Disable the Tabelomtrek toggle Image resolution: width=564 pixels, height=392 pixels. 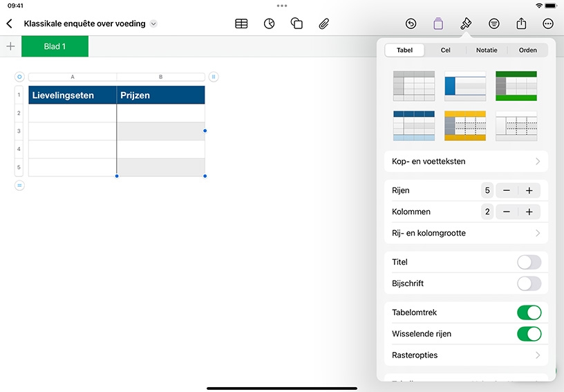(x=529, y=312)
